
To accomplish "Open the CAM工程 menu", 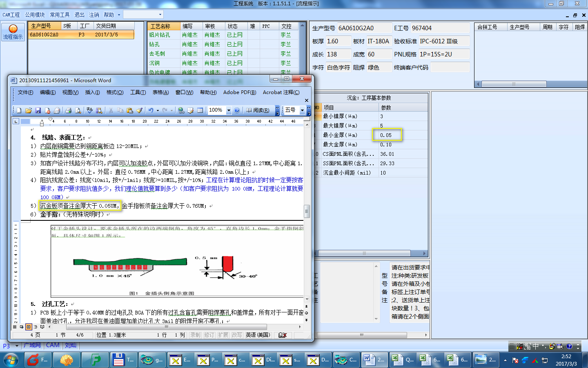I will [11, 15].
